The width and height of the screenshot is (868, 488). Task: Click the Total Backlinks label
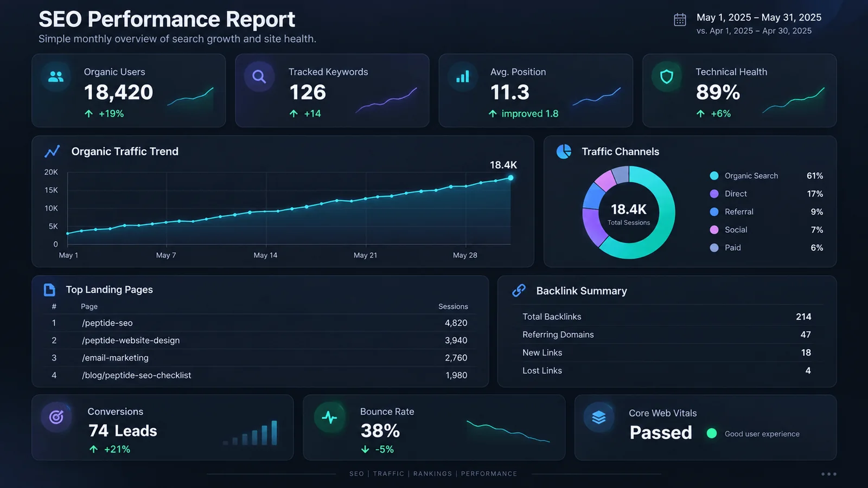(552, 317)
